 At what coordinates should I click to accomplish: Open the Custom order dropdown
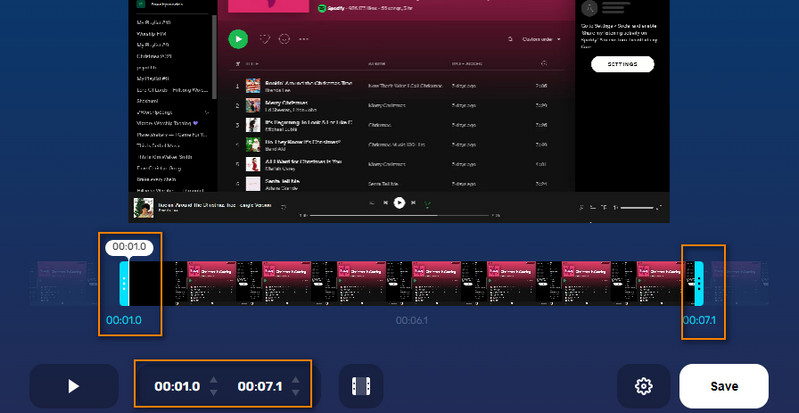tap(541, 39)
